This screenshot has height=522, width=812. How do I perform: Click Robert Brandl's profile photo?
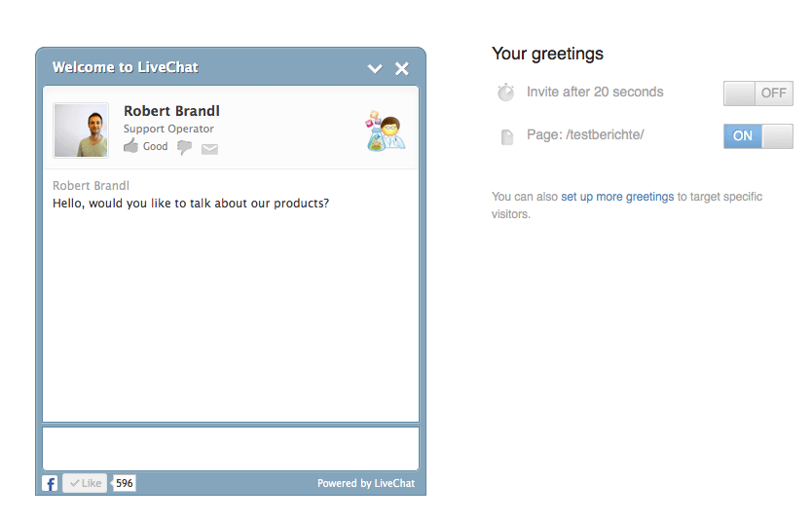pyautogui.click(x=81, y=130)
